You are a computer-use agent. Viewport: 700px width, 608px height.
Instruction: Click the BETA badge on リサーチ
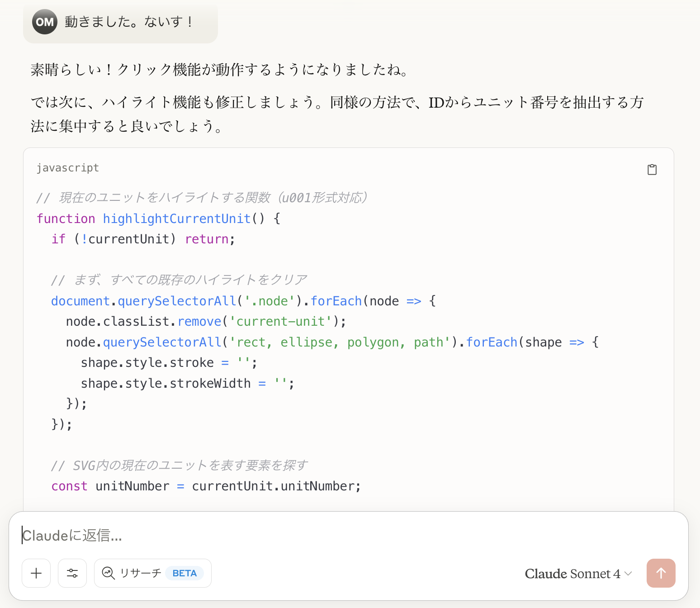click(x=184, y=573)
